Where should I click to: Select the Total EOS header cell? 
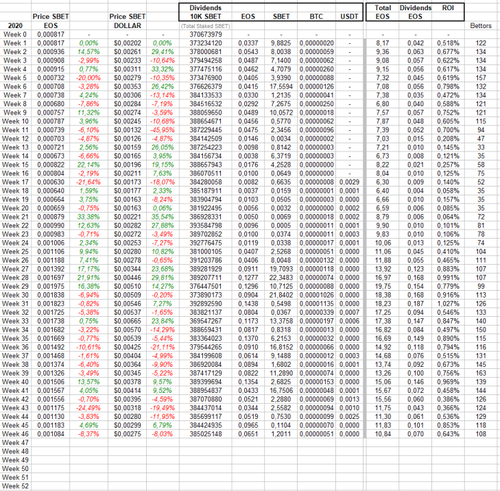point(382,12)
